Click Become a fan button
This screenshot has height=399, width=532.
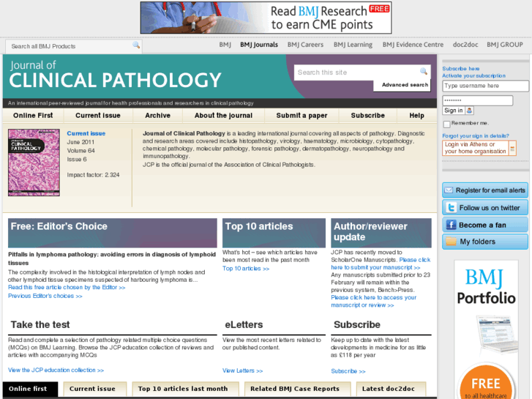point(485,225)
